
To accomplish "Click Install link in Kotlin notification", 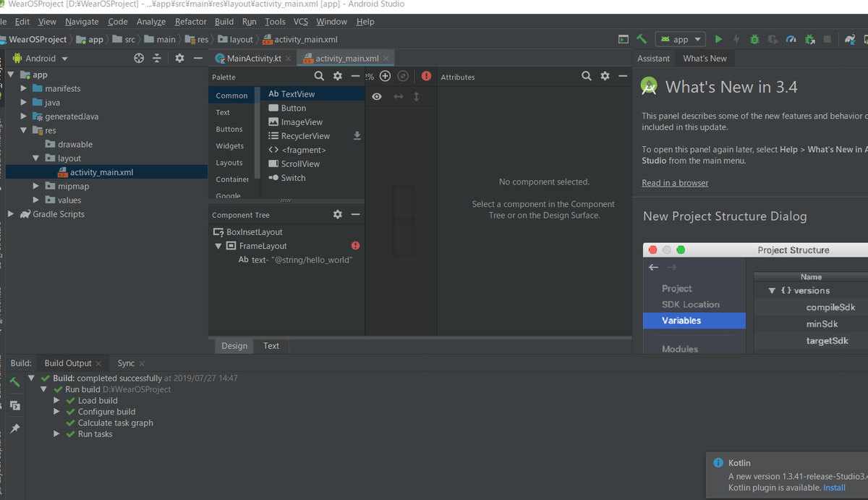I will point(834,488).
